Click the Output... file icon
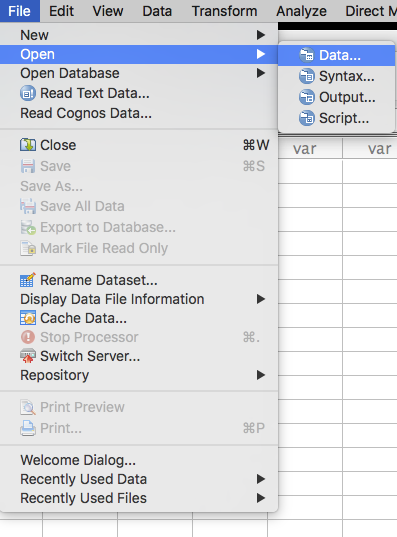 pos(307,97)
